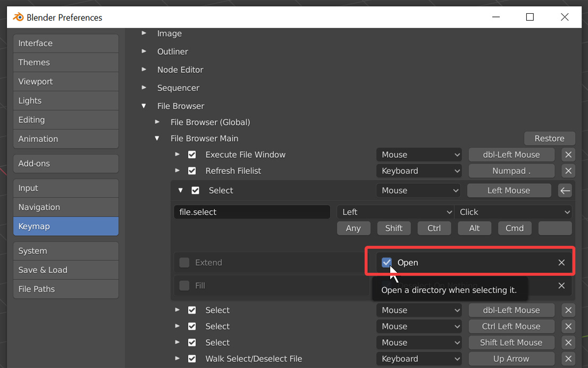Viewport: 588px width, 368px height.
Task: Switch to the Themes preferences tab
Action: pos(65,62)
